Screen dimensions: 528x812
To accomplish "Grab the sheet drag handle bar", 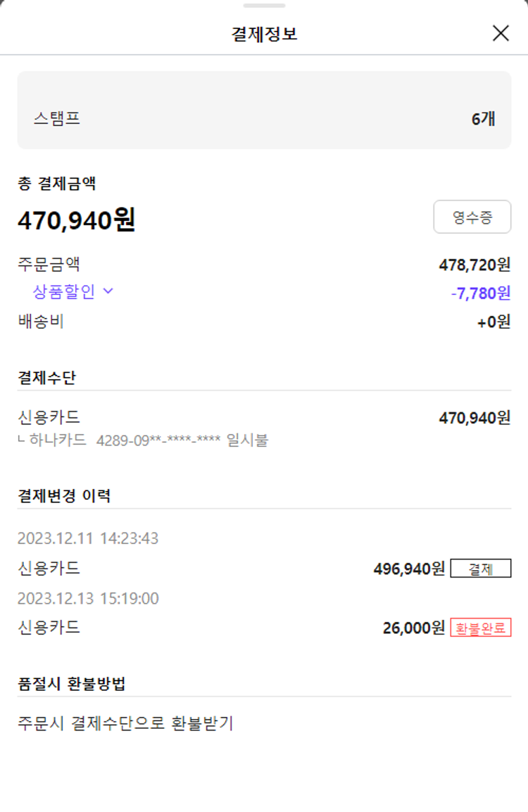I will pos(264,6).
